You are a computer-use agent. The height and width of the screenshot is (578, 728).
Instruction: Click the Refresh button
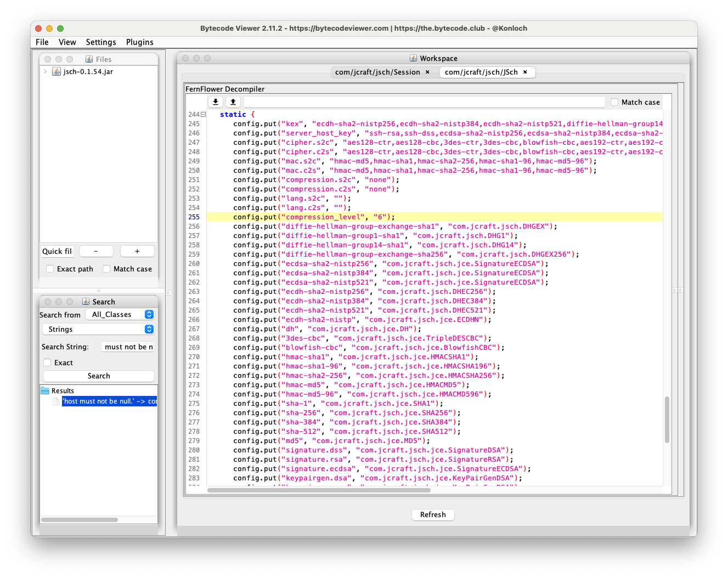(433, 514)
